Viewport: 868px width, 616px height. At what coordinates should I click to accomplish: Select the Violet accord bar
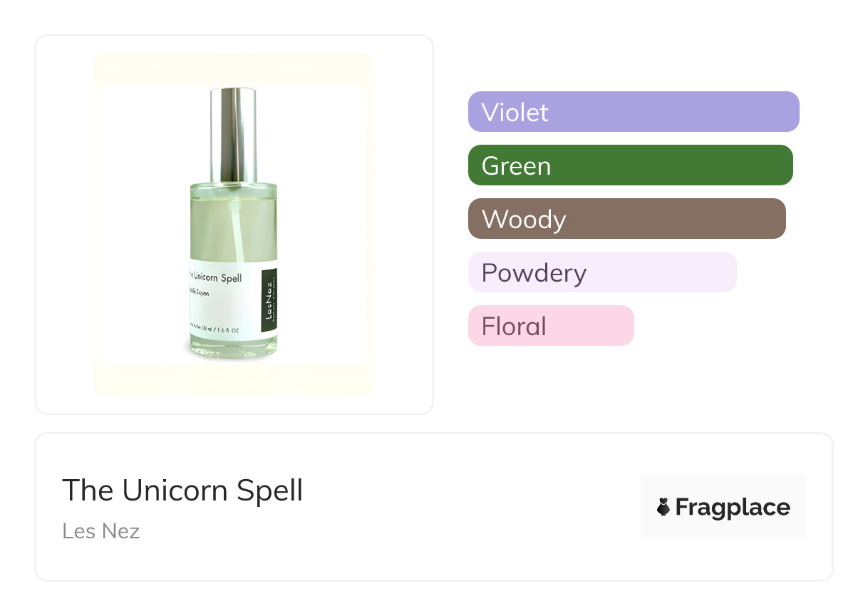pyautogui.click(x=633, y=112)
